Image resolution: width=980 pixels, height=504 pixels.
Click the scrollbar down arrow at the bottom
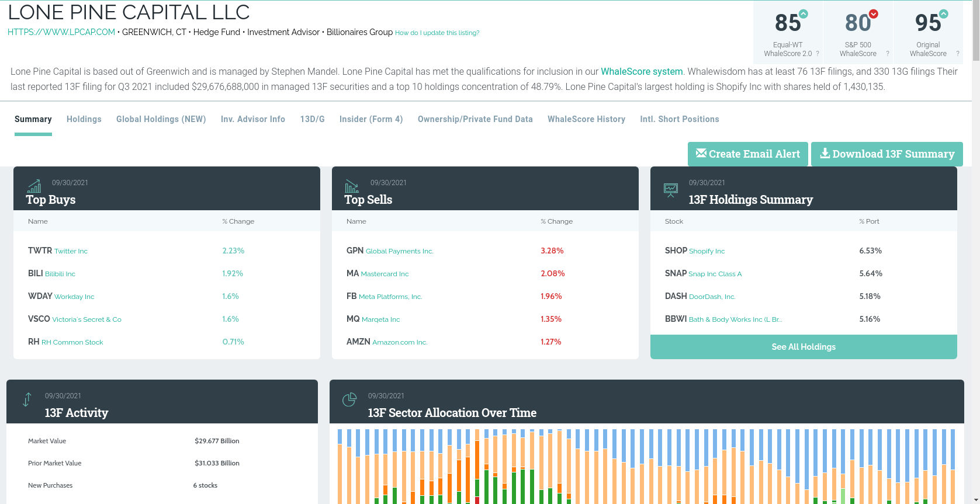(x=975, y=500)
